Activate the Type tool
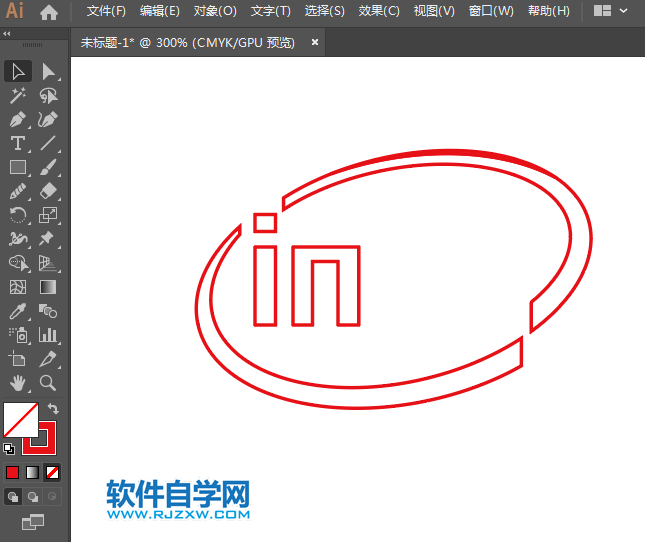645x542 pixels. (x=18, y=143)
